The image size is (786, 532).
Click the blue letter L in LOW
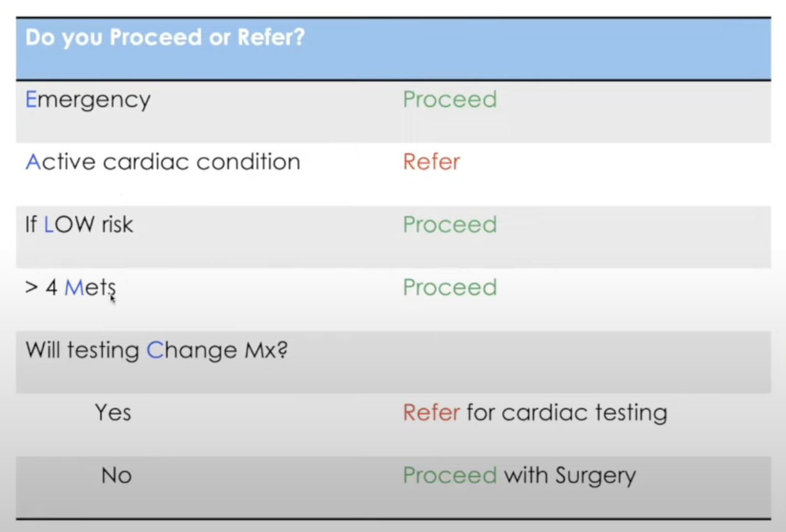[49, 224]
